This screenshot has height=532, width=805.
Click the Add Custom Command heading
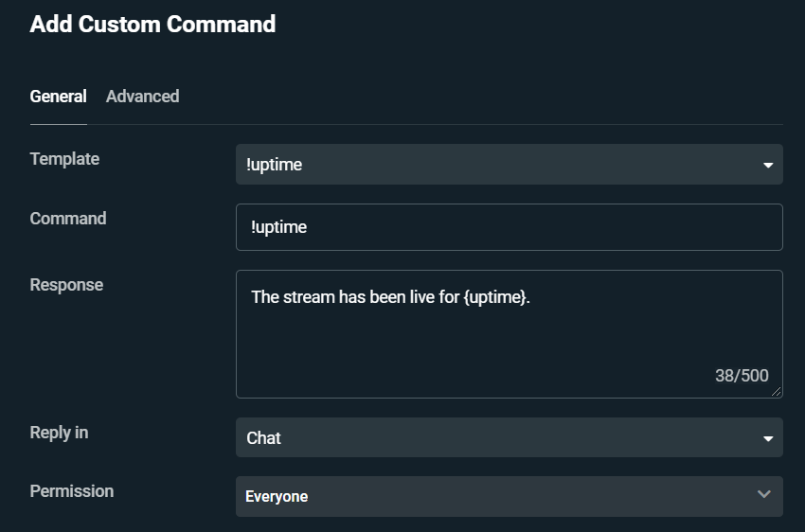click(152, 24)
